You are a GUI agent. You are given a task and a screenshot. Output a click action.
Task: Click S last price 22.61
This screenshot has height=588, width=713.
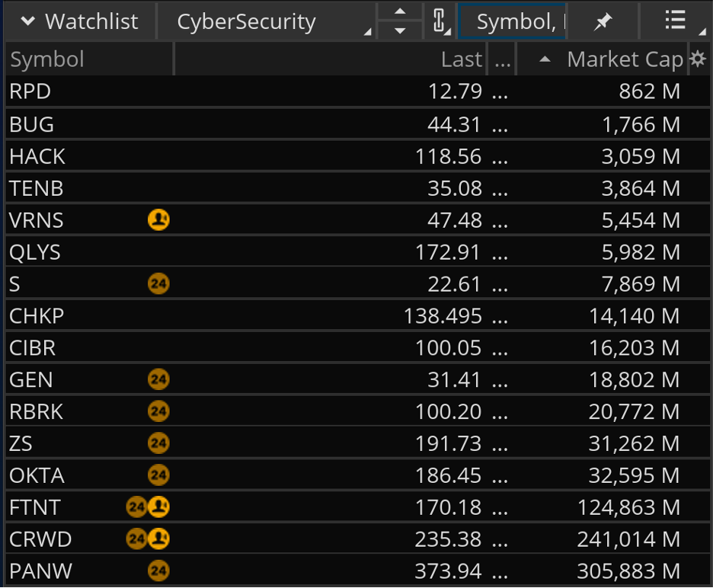(454, 284)
